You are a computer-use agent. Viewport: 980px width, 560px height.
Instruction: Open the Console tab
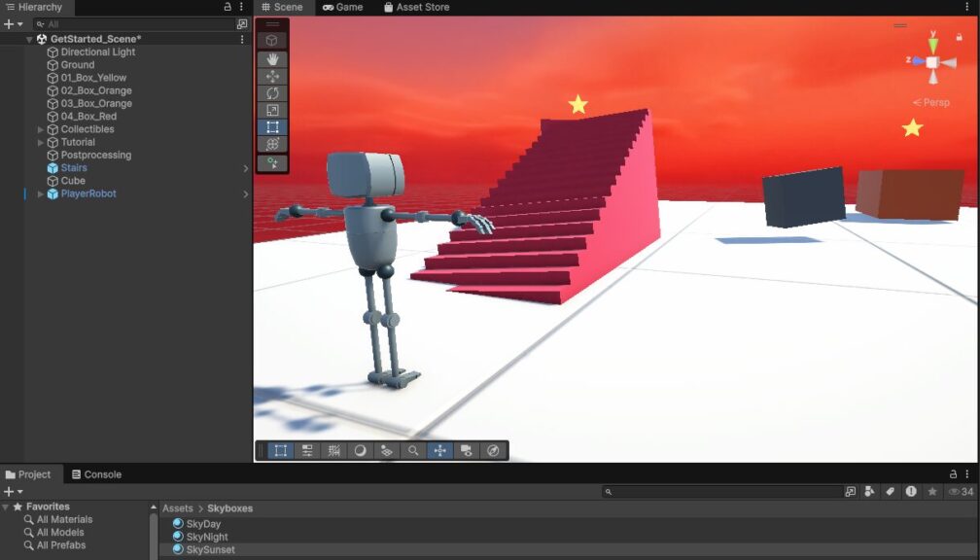[96, 474]
